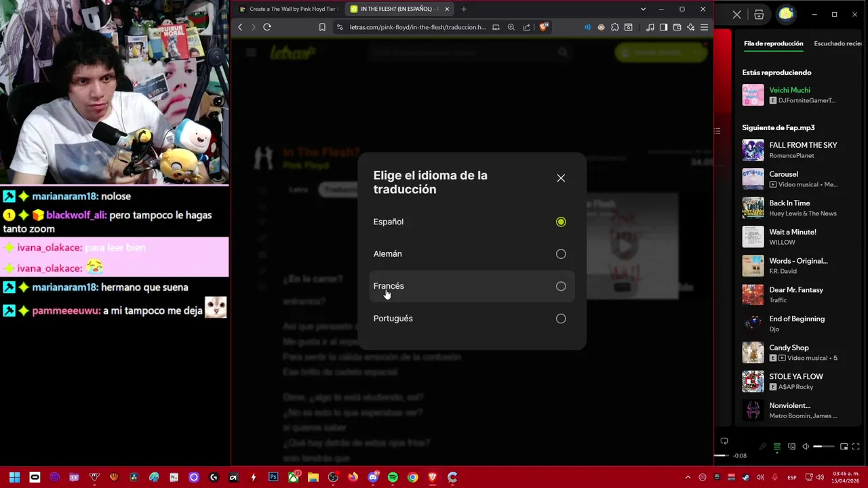Toggle the Spotify queue button
The height and width of the screenshot is (488, 868).
coord(777,447)
